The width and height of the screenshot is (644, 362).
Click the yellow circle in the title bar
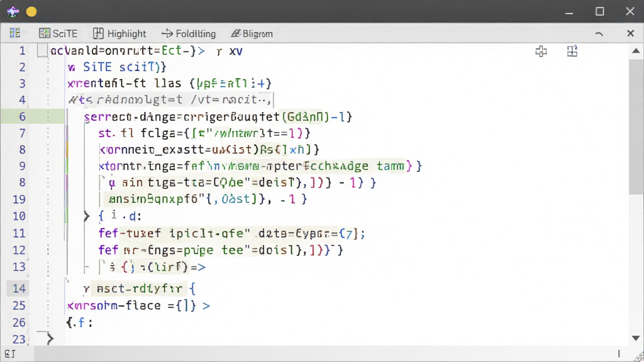pyautogui.click(x=31, y=11)
